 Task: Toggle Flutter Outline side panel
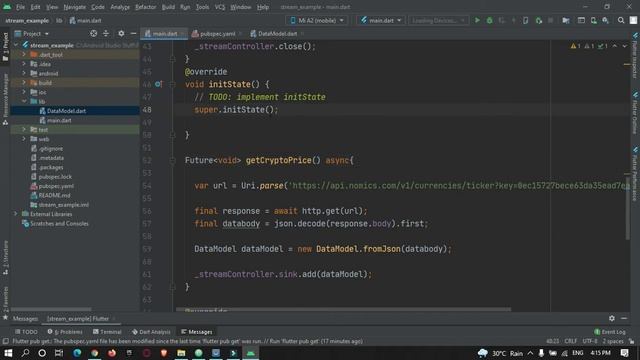pyautogui.click(x=635, y=113)
